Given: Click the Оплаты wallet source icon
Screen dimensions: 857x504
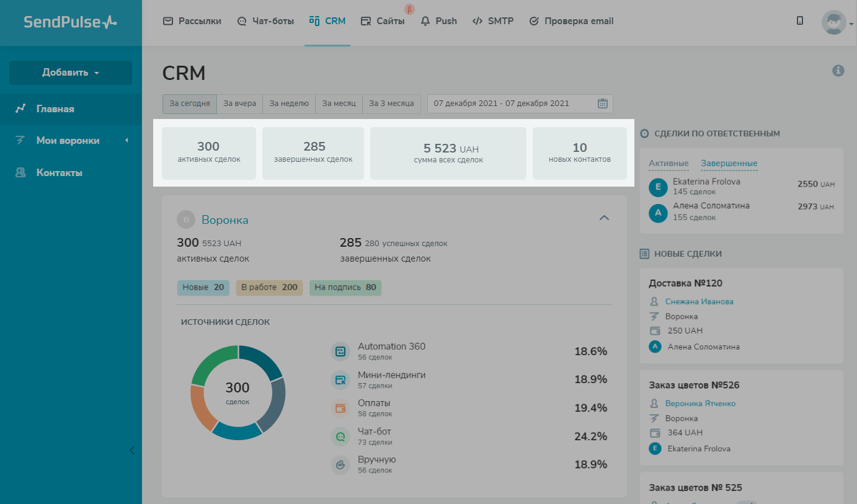Looking at the screenshot, I should point(340,409).
